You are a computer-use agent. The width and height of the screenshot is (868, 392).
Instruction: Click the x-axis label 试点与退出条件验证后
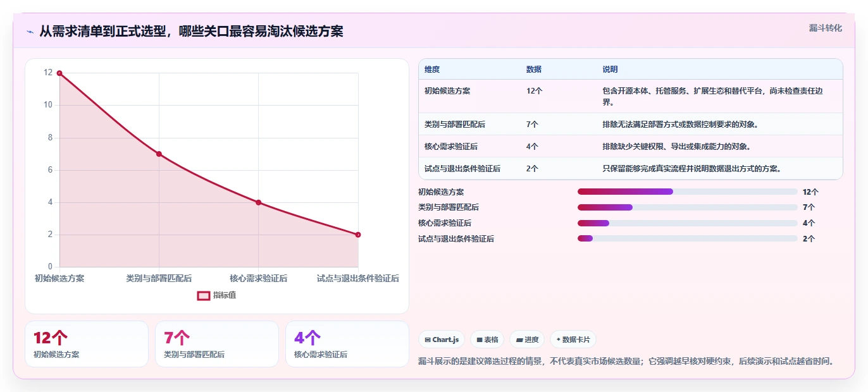358,278
